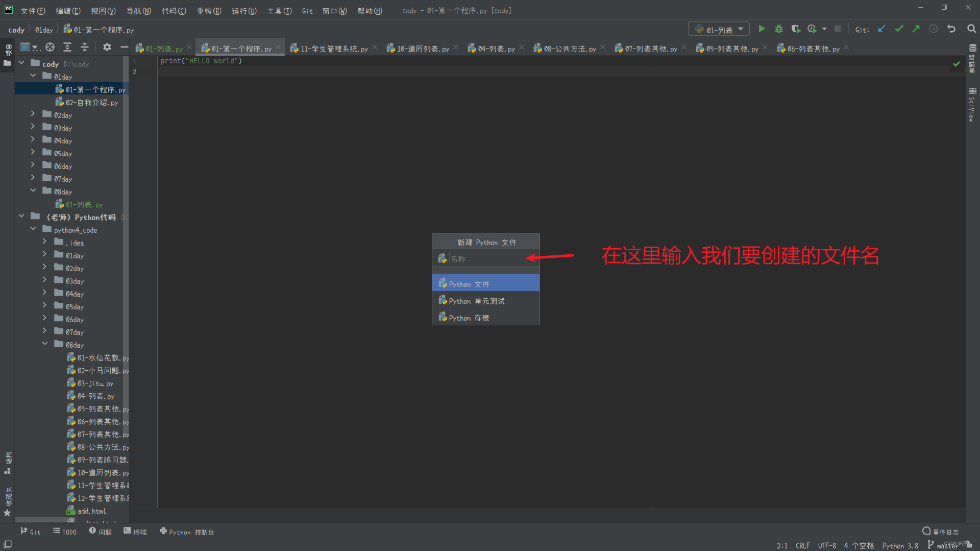This screenshot has width=980, height=551.
Task: Click the Python 3.8 interpreter status
Action: click(x=900, y=545)
